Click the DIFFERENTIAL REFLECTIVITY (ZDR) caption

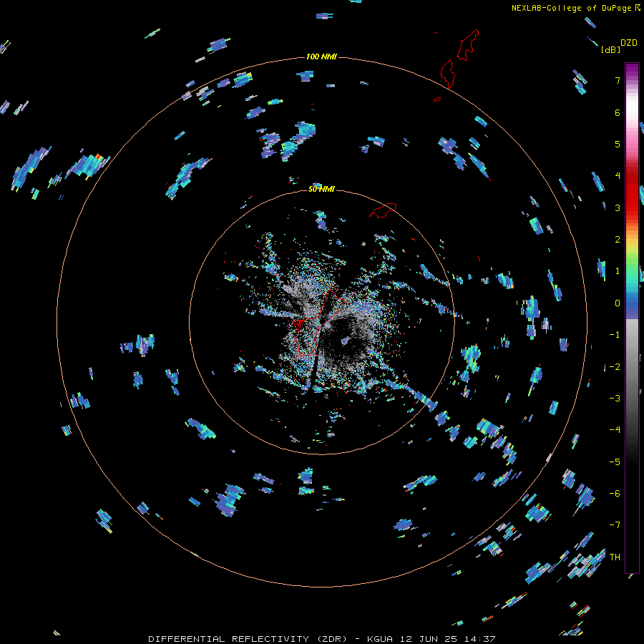click(x=248, y=639)
